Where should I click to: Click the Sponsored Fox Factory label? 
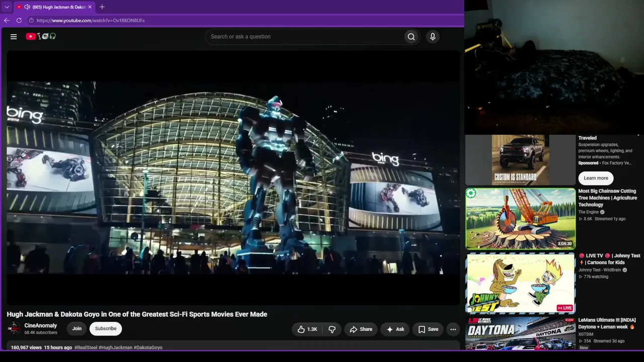click(604, 163)
